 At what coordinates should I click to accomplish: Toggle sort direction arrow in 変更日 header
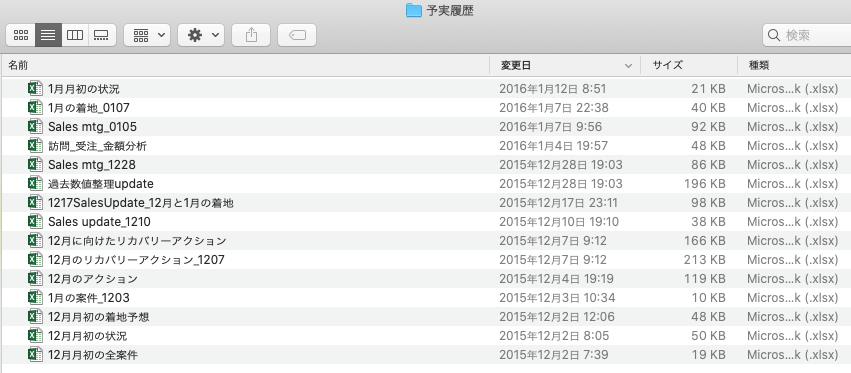click(628, 66)
